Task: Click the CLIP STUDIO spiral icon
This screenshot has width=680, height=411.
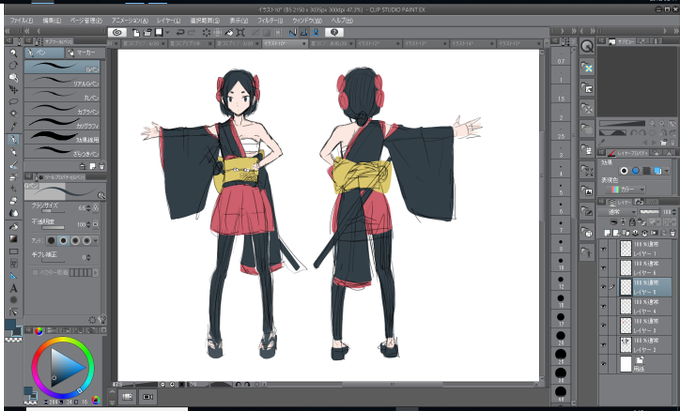Action: 117,33
